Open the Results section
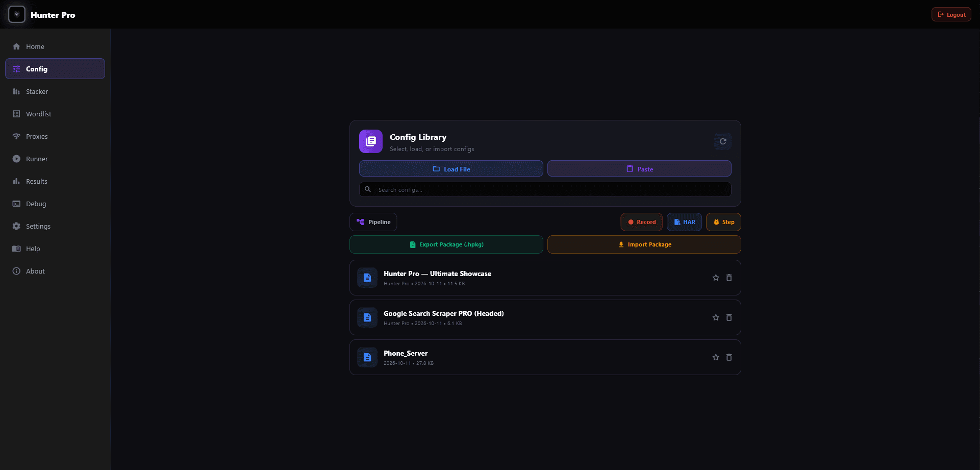980x470 pixels. (x=55, y=181)
